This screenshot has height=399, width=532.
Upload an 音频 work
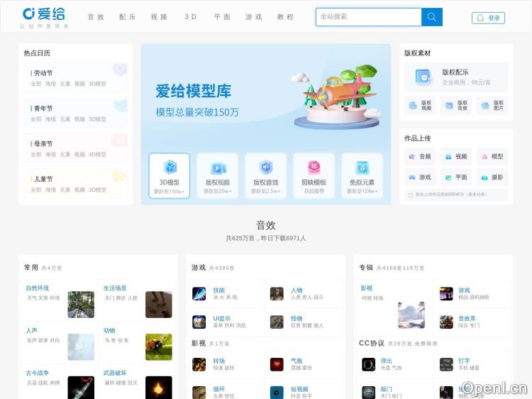tap(420, 156)
